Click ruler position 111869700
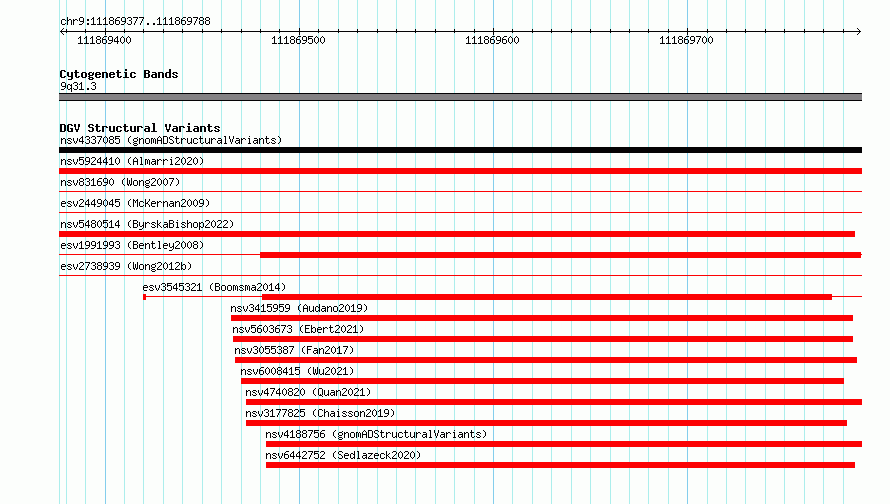890x504 pixels. pyautogui.click(x=686, y=40)
